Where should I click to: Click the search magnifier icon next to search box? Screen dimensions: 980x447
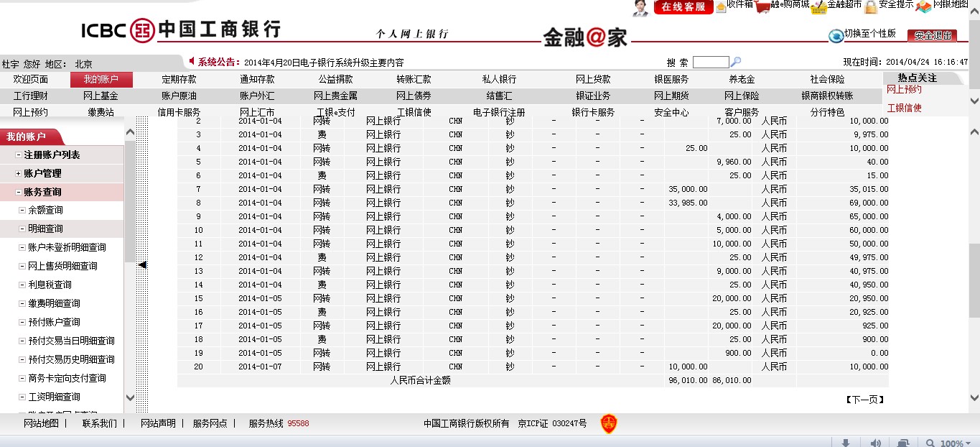736,62
